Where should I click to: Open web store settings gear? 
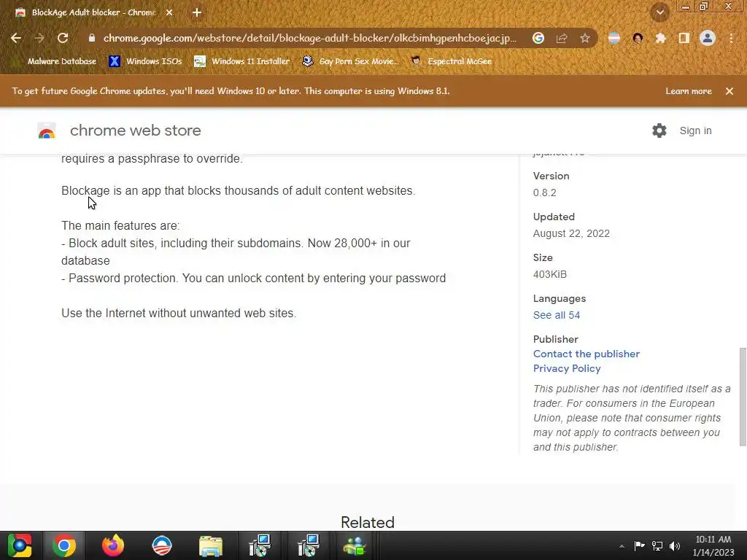coord(659,131)
